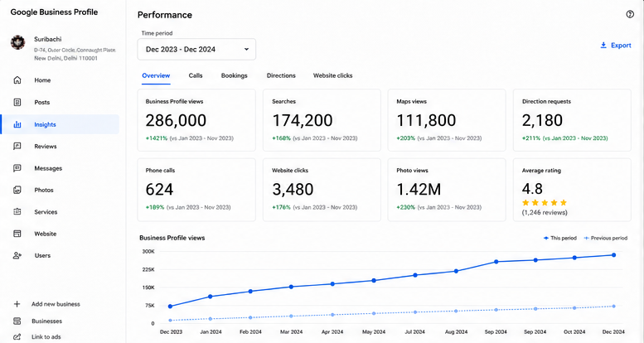
Task: Click the New Delhi address text
Action: point(66,58)
